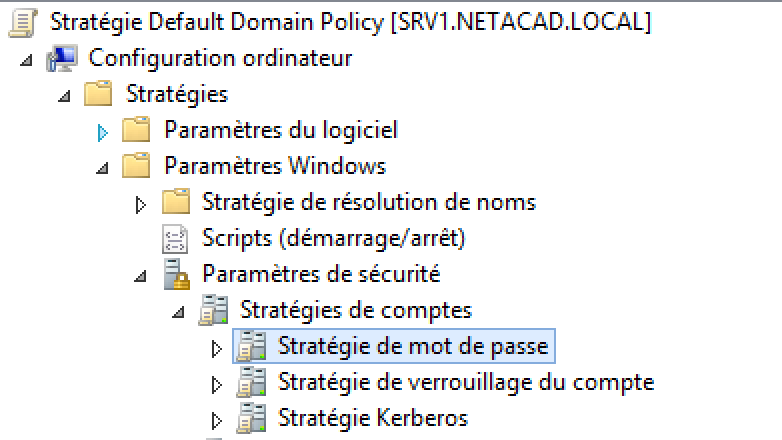Select the Paramètres de sécurité label
Viewport: 782px width, 440px height.
pyautogui.click(x=320, y=273)
